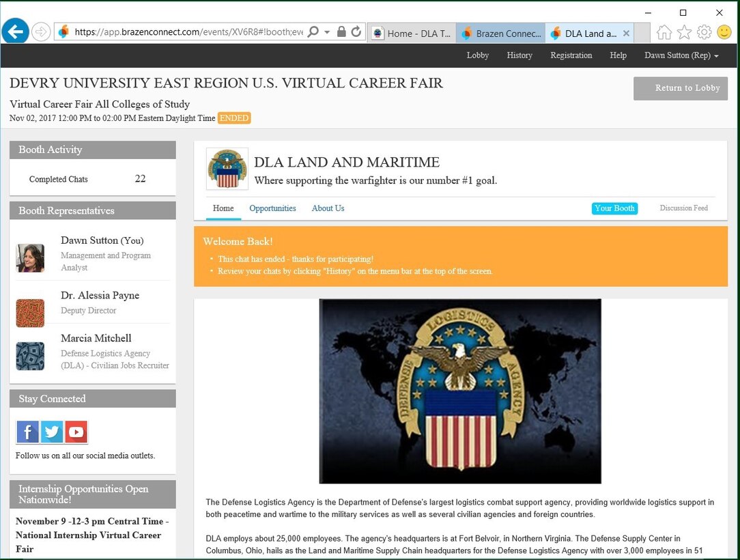
Task: Click Dr. Alessia Payne's avatar
Action: click(x=30, y=313)
